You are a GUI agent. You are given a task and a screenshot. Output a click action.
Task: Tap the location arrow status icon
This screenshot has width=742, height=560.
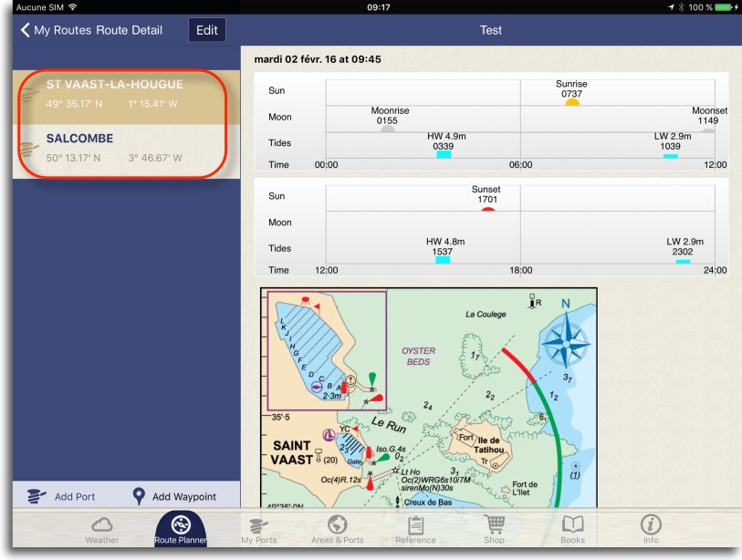coord(671,7)
